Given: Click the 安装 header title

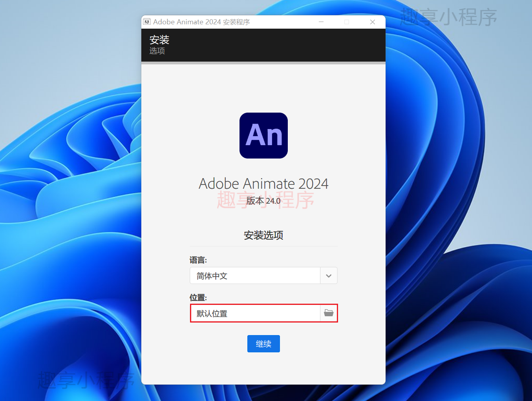Looking at the screenshot, I should coord(159,40).
